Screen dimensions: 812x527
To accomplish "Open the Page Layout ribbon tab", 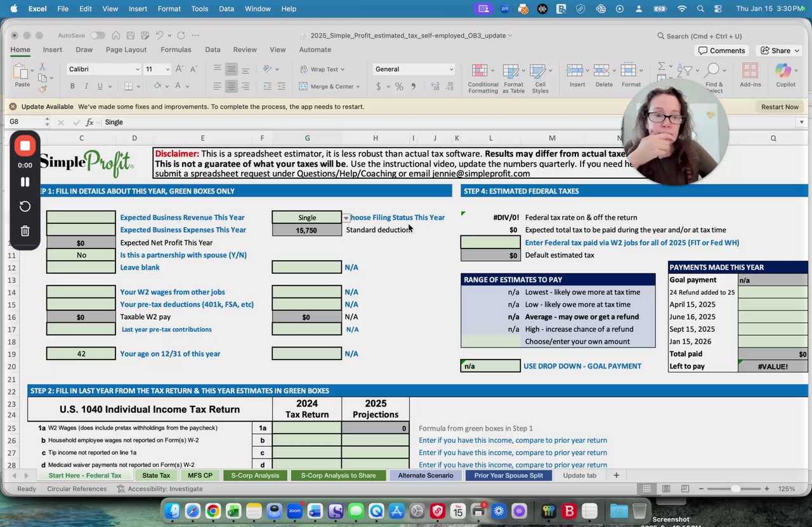I will (126, 49).
